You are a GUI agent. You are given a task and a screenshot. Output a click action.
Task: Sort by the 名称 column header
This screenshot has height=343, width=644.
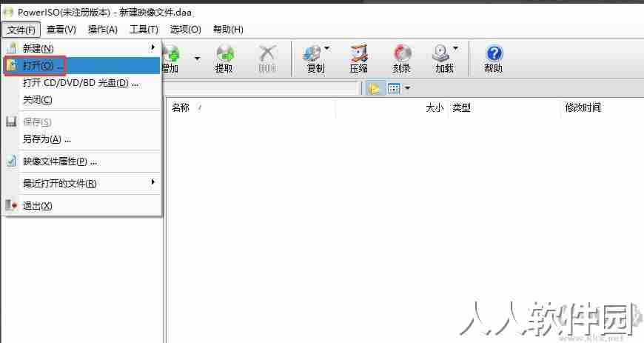250,107
